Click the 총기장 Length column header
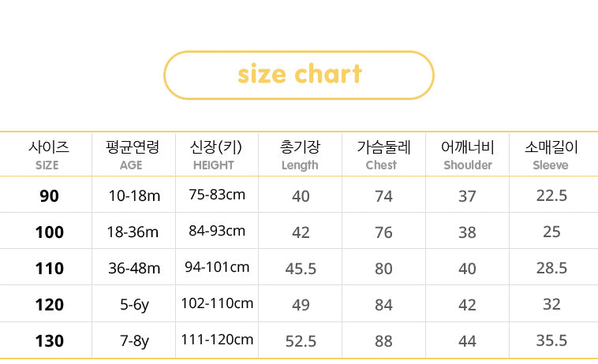The image size is (598, 364). tap(300, 154)
